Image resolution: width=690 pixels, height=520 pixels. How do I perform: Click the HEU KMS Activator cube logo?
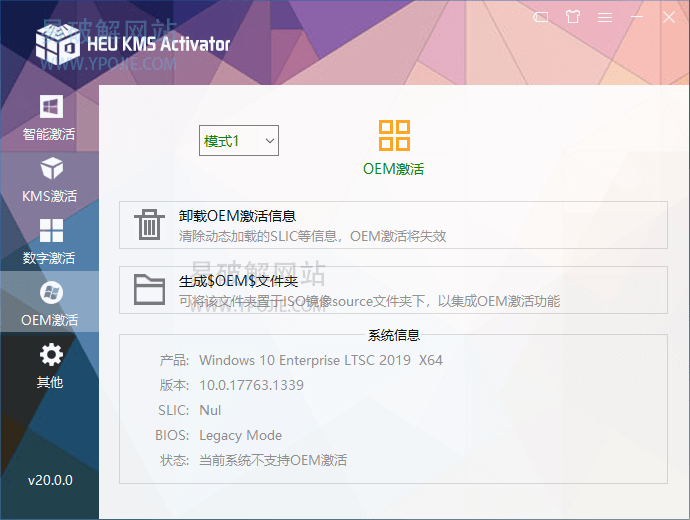58,44
